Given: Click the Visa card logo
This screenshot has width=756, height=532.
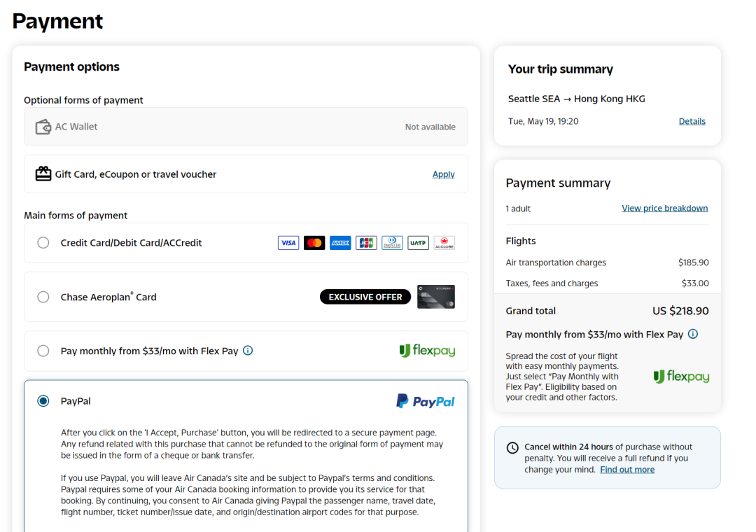Looking at the screenshot, I should click(x=288, y=243).
